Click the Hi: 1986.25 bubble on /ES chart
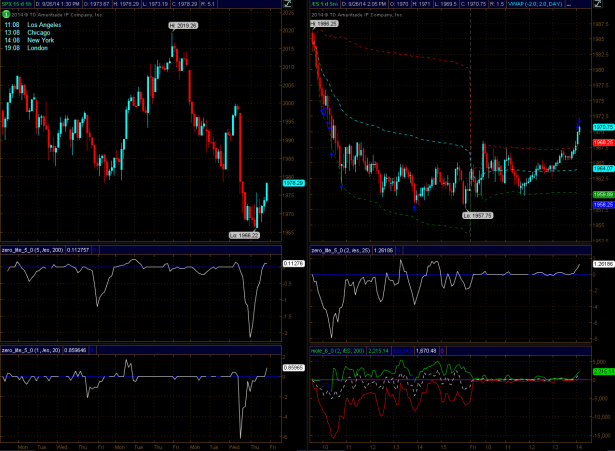Image resolution: width=615 pixels, height=451 pixels. click(x=324, y=24)
